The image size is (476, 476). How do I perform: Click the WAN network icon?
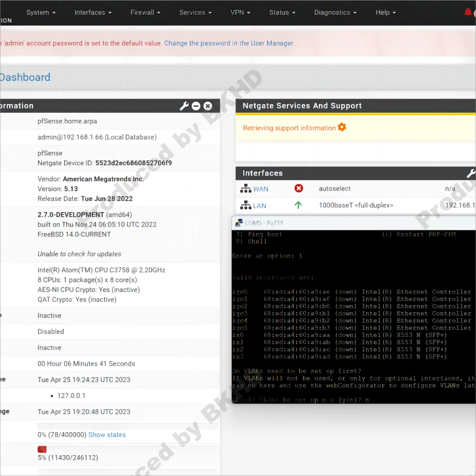(x=246, y=188)
